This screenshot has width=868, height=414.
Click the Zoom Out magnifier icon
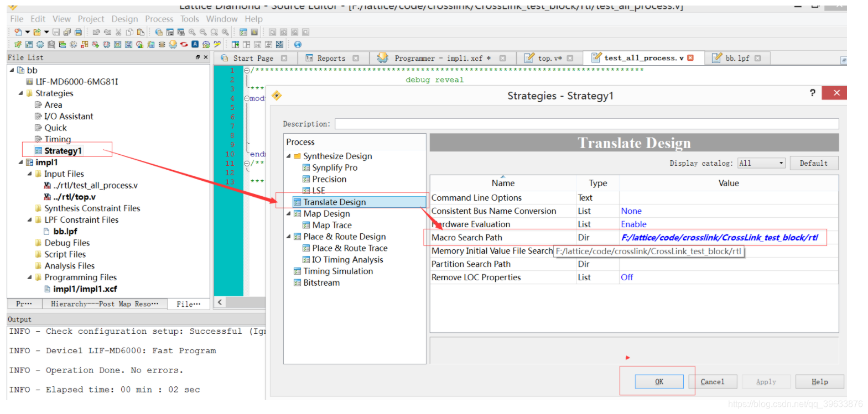(203, 32)
